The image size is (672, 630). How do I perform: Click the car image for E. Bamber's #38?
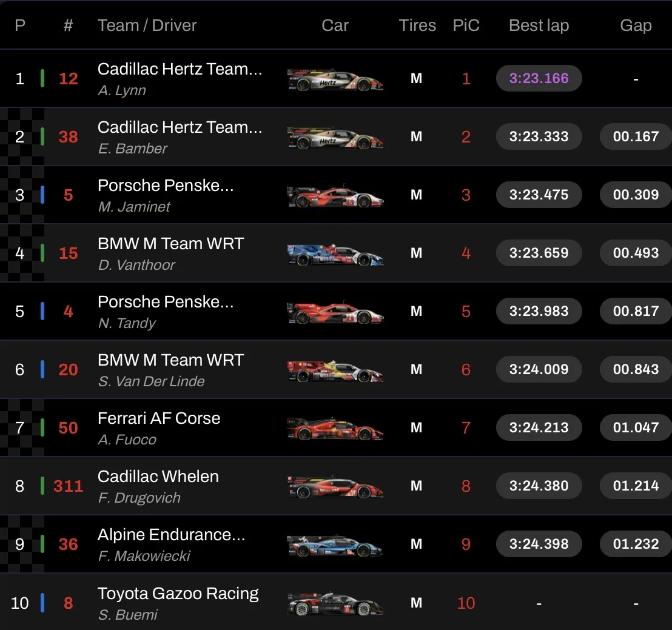point(335,138)
